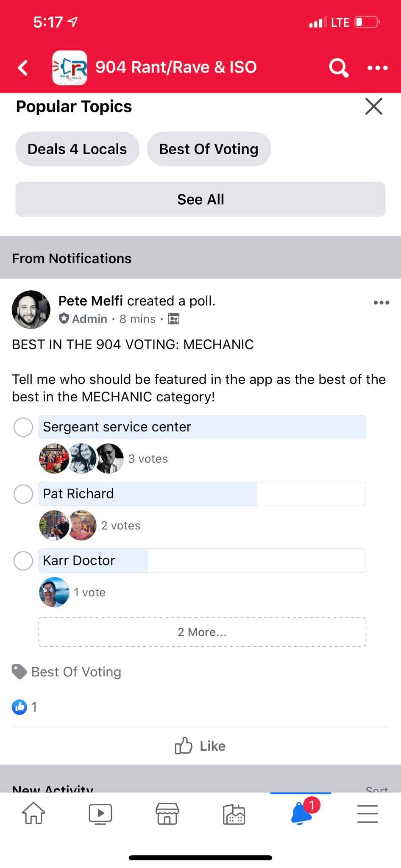Expand the 2 More poll options
401x868 pixels.
(202, 632)
